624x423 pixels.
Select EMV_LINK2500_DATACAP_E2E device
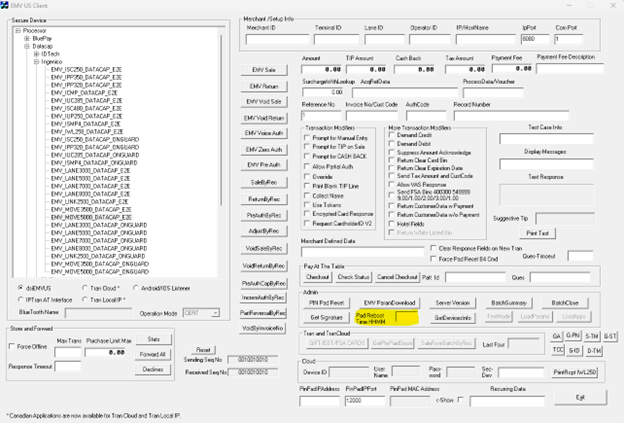point(90,201)
